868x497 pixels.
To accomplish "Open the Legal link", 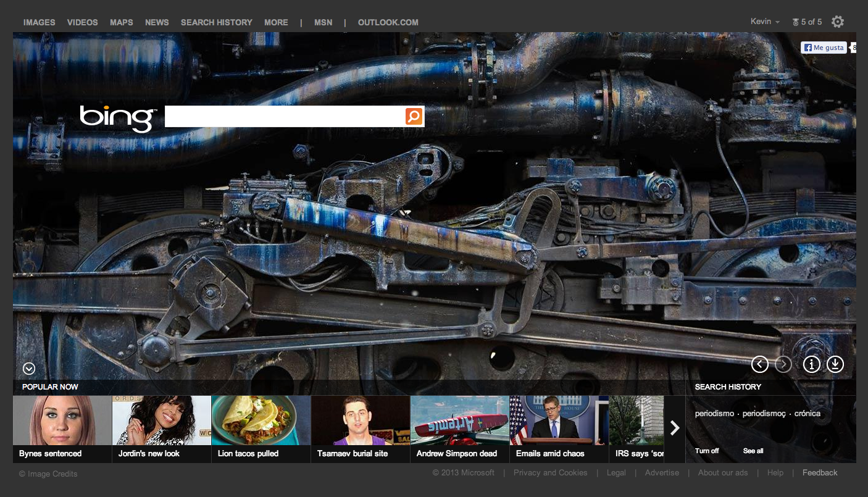I will 616,473.
